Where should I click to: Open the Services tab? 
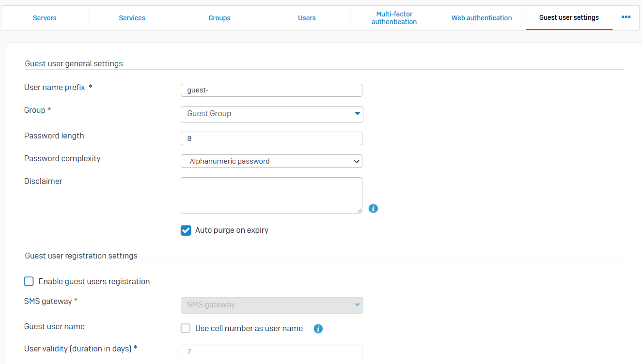click(132, 18)
